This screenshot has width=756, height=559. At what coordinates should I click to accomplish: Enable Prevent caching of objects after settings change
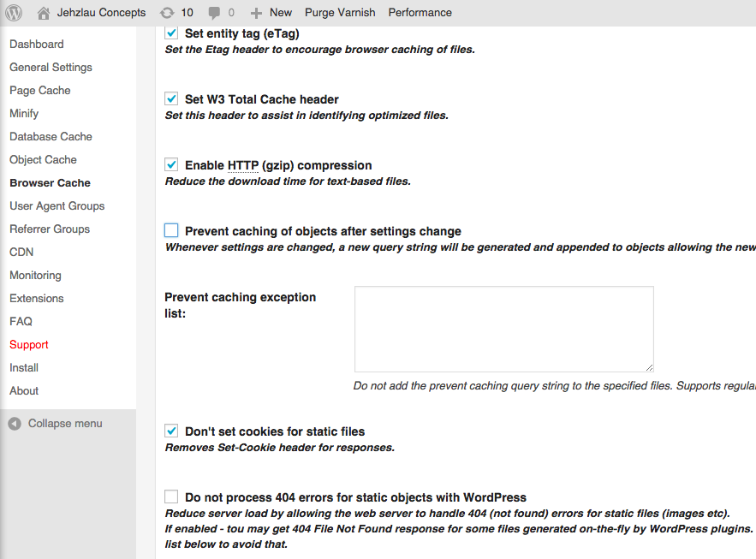tap(171, 230)
